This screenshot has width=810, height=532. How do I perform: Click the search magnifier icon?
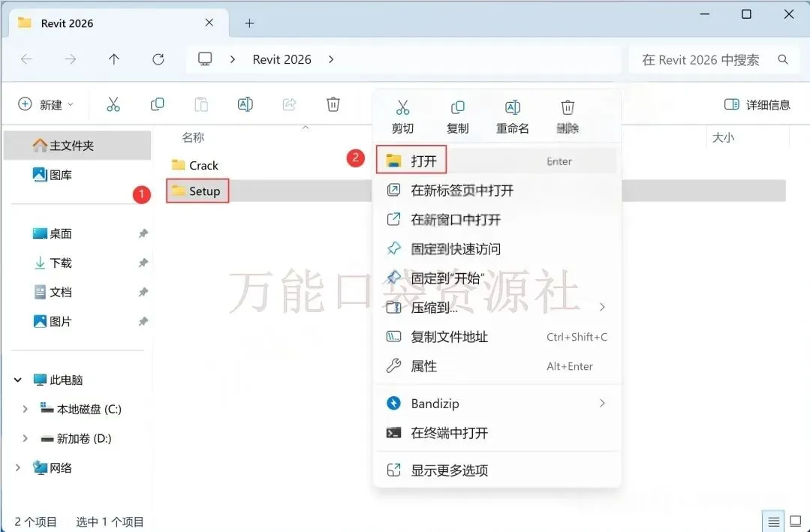coord(783,59)
